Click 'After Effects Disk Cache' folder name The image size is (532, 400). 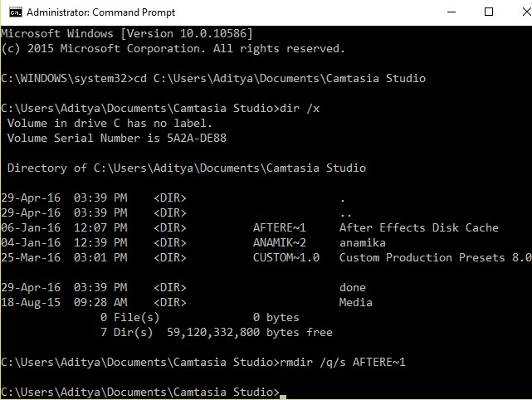pos(419,228)
